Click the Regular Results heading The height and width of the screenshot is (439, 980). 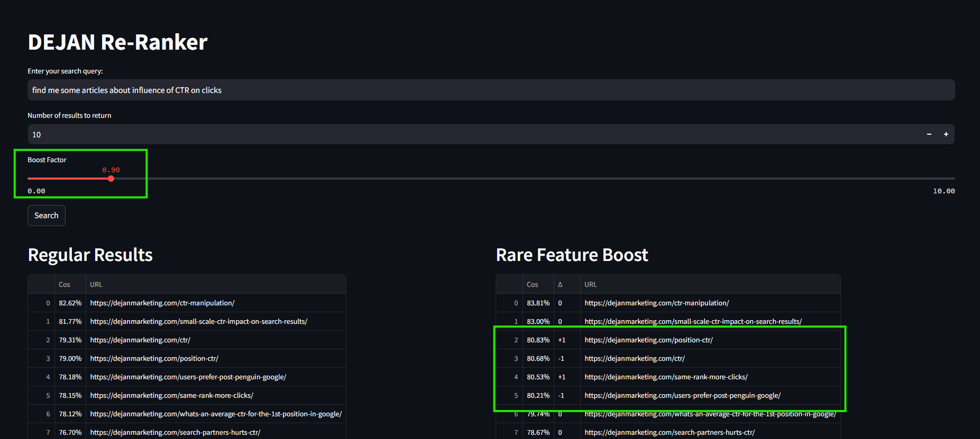click(90, 255)
